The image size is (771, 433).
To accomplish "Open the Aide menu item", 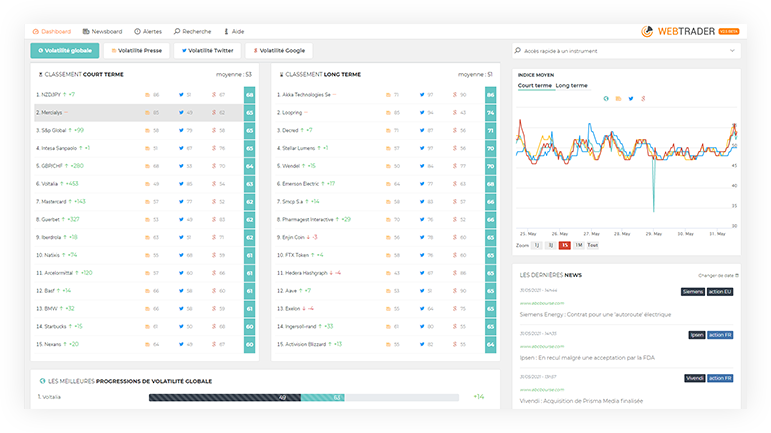I will (234, 31).
